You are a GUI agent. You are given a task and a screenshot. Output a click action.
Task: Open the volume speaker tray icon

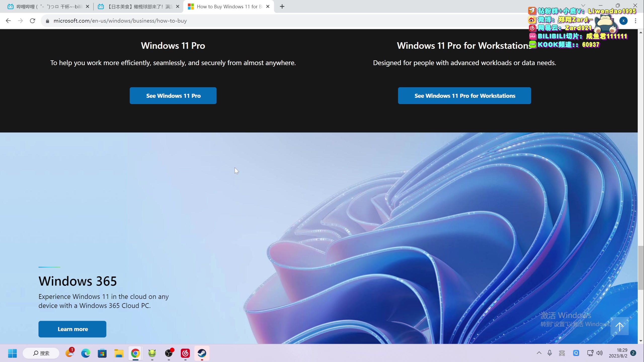599,353
